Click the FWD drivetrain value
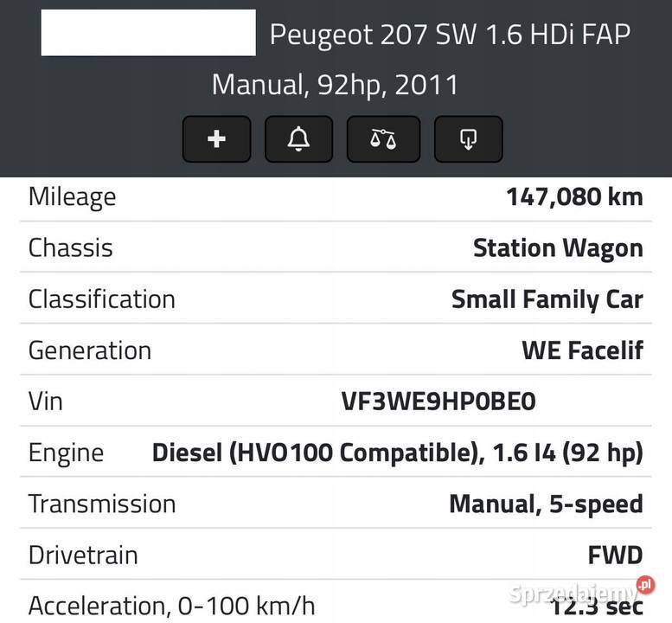Viewport: 672px width, 623px height. [615, 555]
